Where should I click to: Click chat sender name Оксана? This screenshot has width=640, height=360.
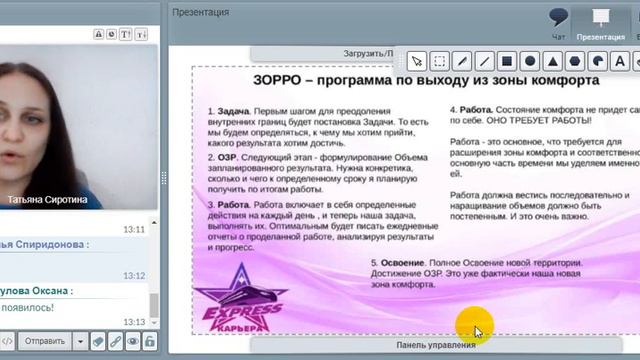coord(51,291)
